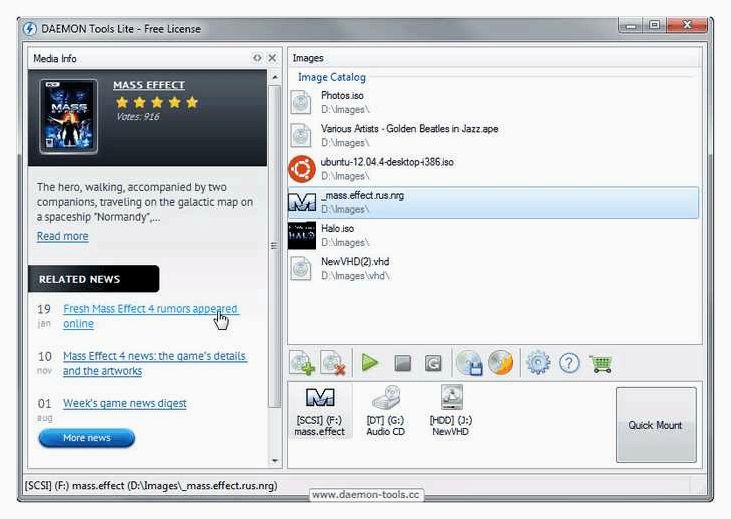This screenshot has width=731, height=519.
Task: Select Photos.iso in Image Catalog
Action: point(493,102)
